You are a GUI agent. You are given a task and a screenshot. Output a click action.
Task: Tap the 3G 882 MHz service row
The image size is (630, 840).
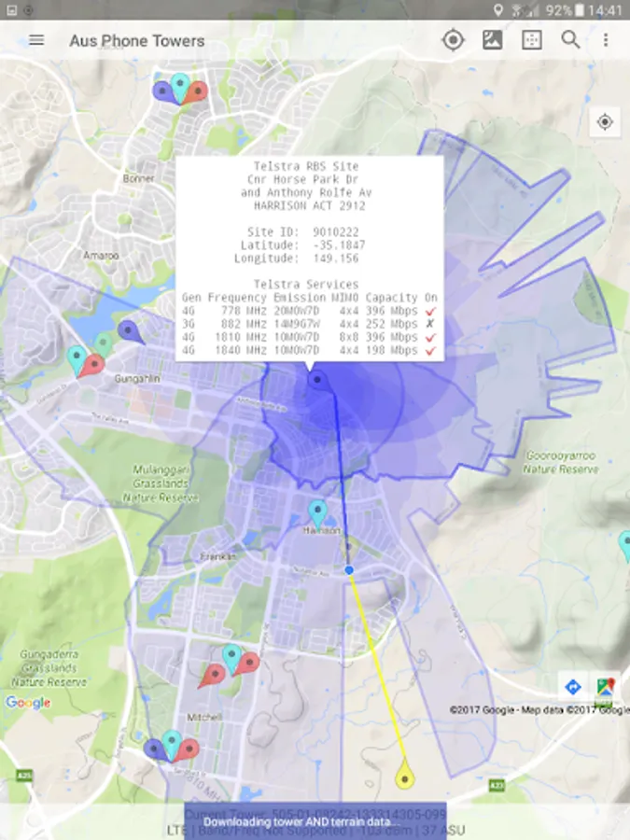pos(309,324)
